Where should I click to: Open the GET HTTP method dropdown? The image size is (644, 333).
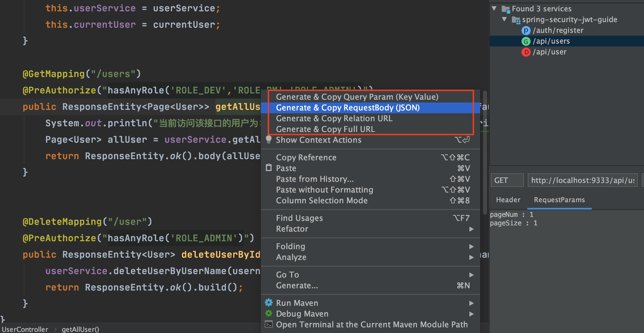[507, 180]
